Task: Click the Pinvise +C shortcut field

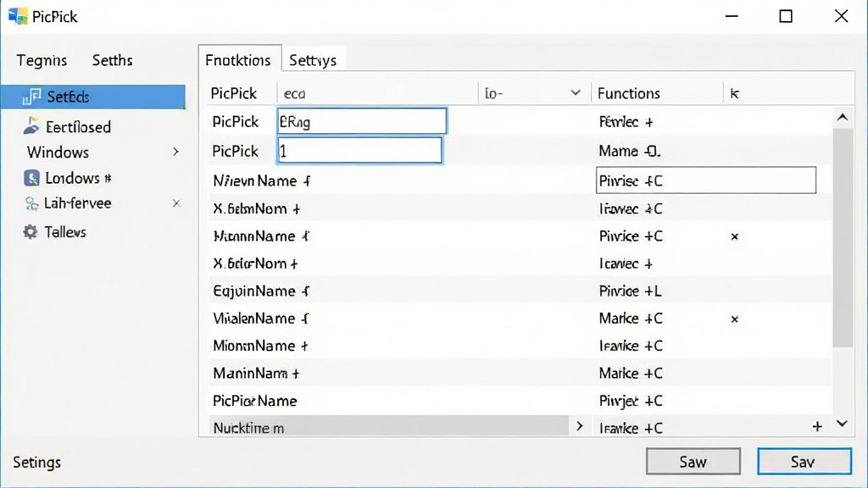Action: tap(706, 180)
